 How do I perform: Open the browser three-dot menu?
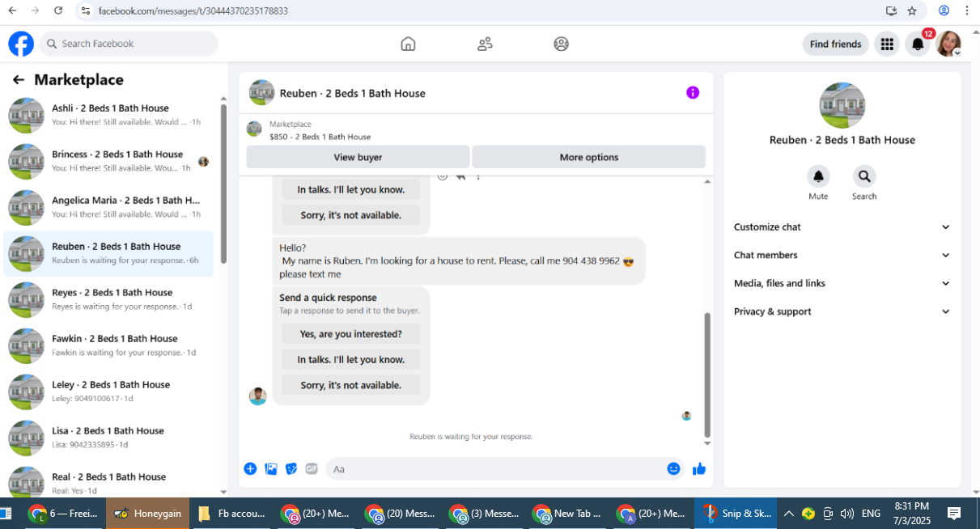[x=967, y=11]
